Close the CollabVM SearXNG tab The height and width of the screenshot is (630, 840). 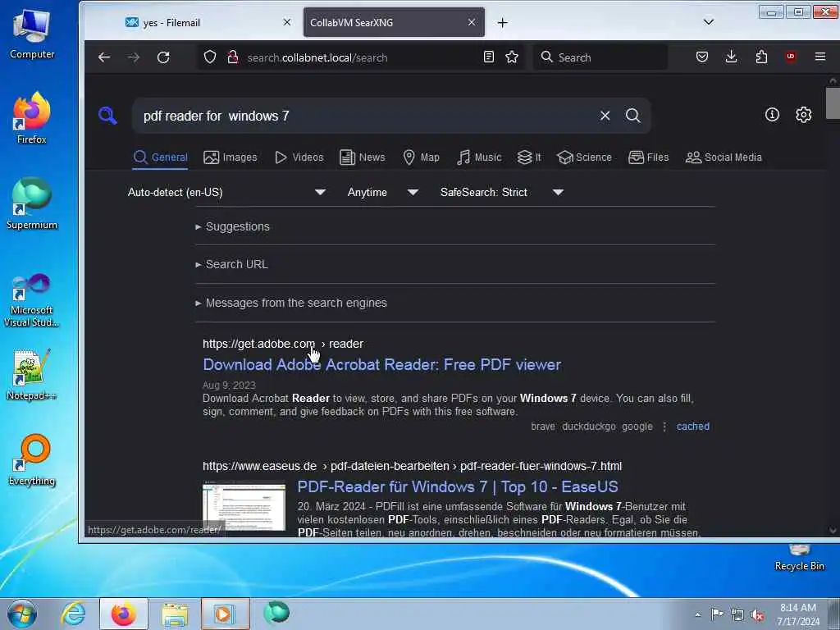coord(472,22)
